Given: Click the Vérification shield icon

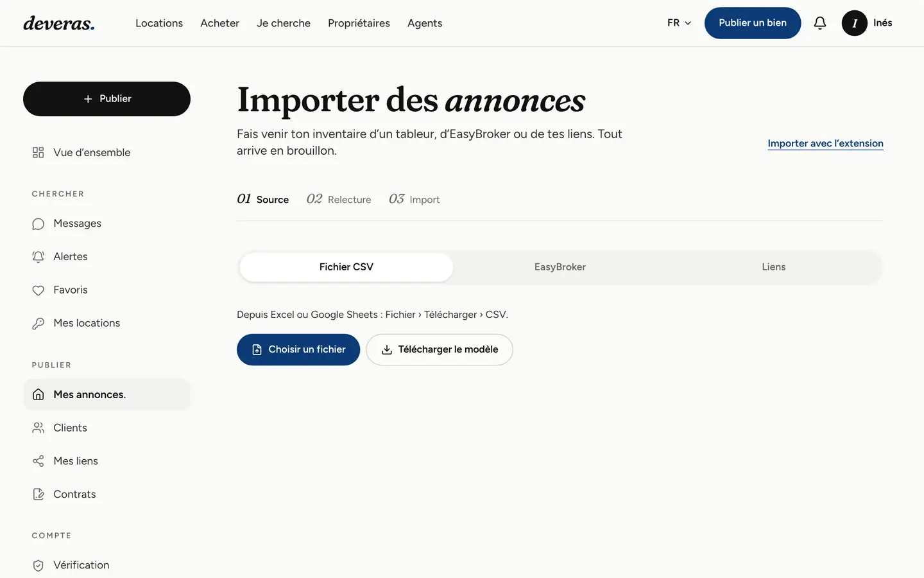Looking at the screenshot, I should point(38,565).
